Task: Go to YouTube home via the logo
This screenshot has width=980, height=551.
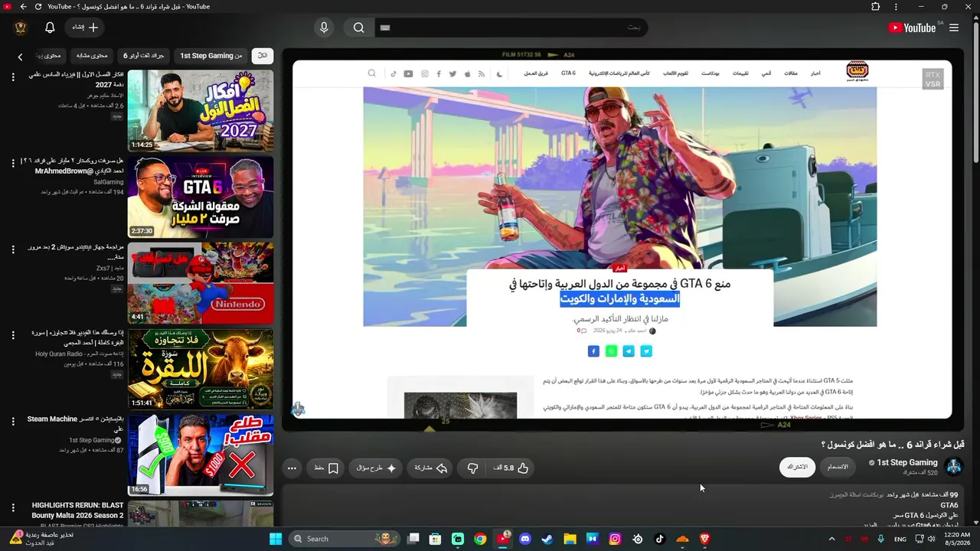Action: [x=912, y=28]
